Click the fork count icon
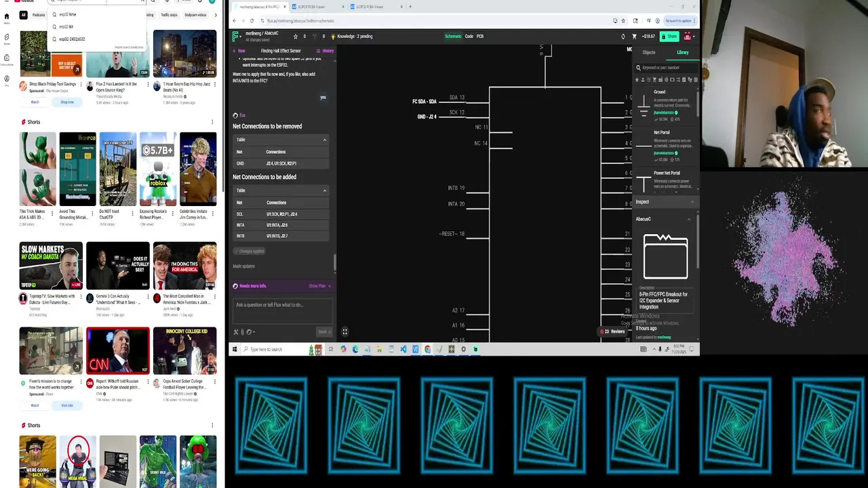Viewport: 868px width, 488px height. [315, 37]
